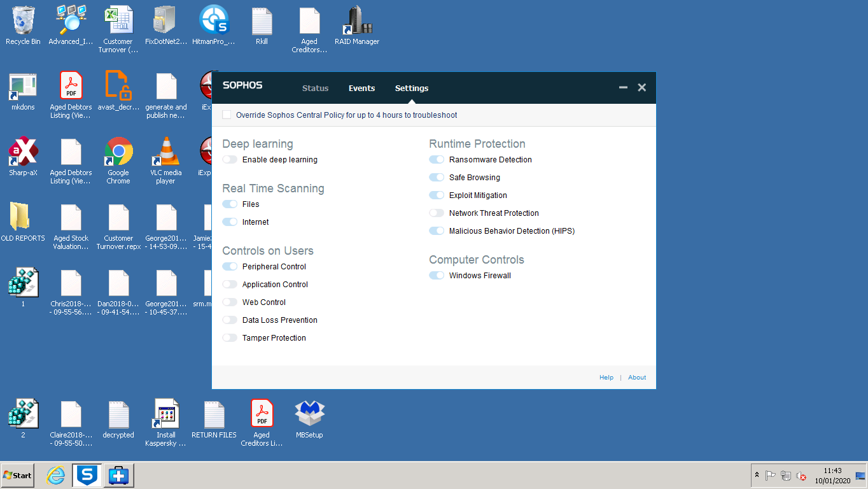Open the Advanced IP scanner desktop icon
The height and width of the screenshot is (489, 868).
pos(71,21)
